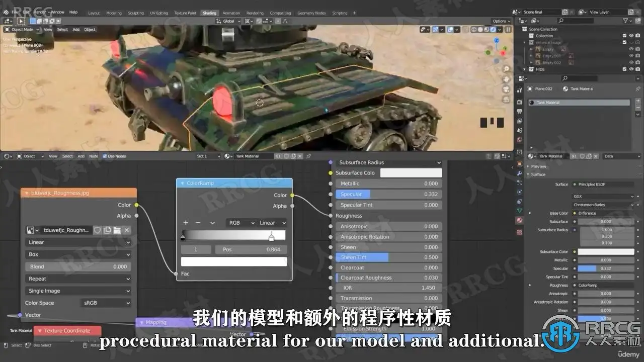Toggle the Use Nodes checkbox

[105, 156]
